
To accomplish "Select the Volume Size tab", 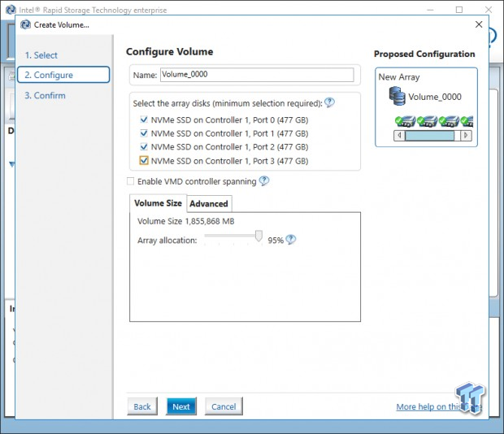I will tap(158, 203).
